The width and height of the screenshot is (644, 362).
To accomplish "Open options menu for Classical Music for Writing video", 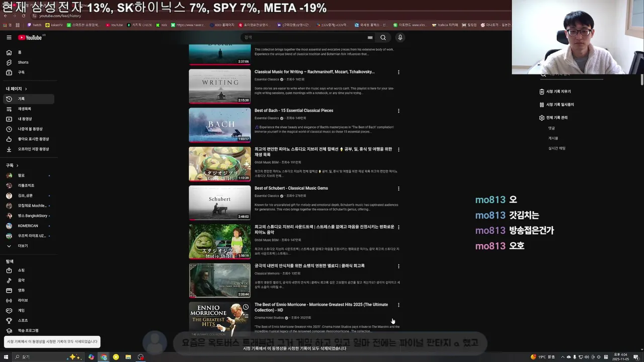I will 398,72.
